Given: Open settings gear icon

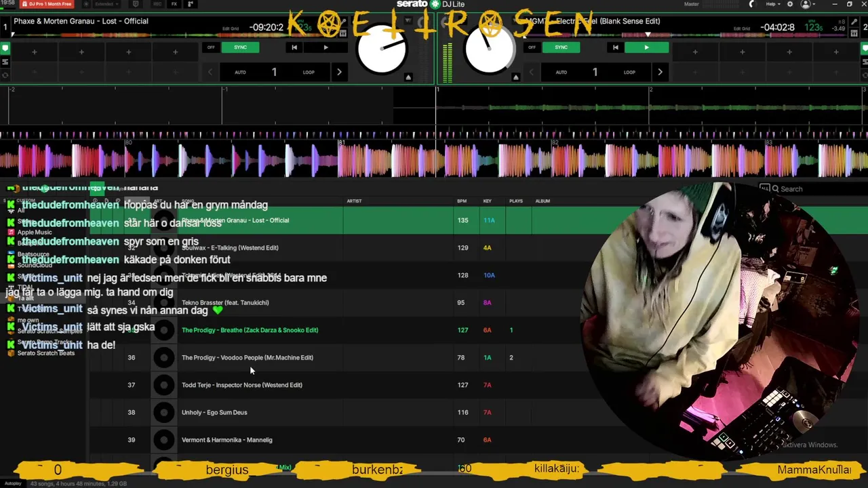Looking at the screenshot, I should [x=789, y=4].
